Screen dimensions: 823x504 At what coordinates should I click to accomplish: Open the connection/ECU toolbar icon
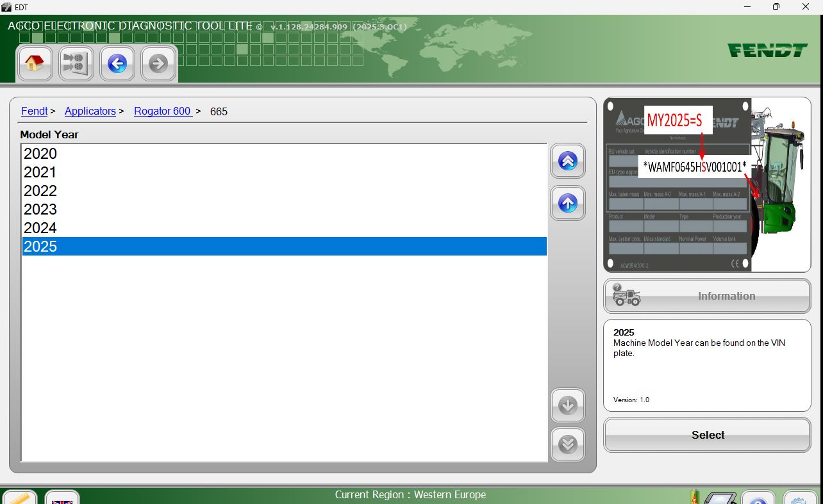coord(76,63)
